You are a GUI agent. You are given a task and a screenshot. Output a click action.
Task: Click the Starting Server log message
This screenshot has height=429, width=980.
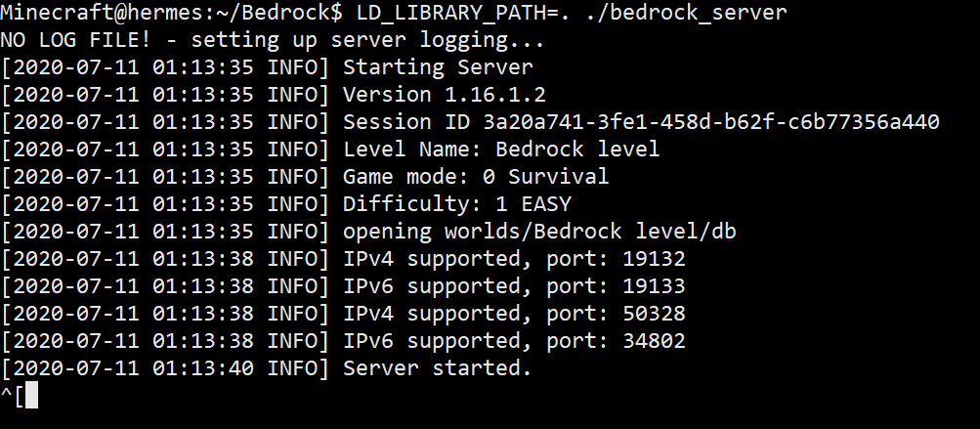coord(439,67)
